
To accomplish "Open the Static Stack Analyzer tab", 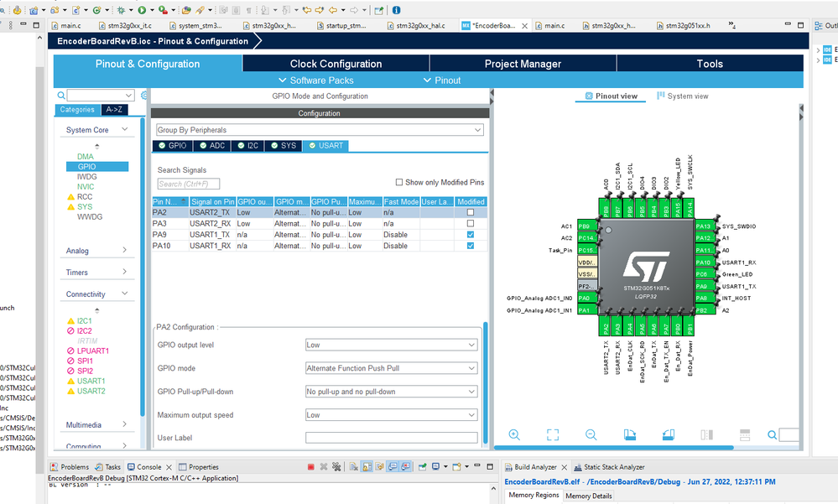I will coord(609,467).
